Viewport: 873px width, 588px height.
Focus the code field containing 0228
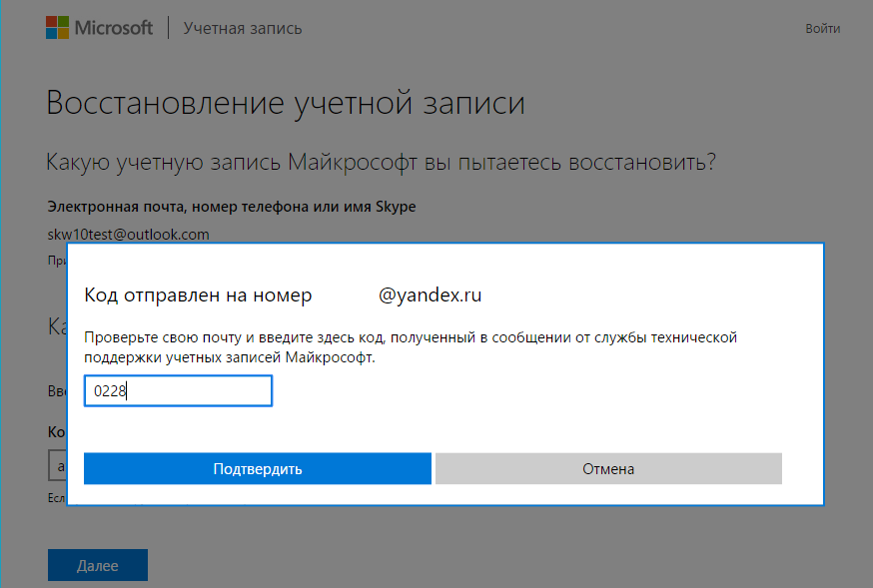[x=178, y=391]
